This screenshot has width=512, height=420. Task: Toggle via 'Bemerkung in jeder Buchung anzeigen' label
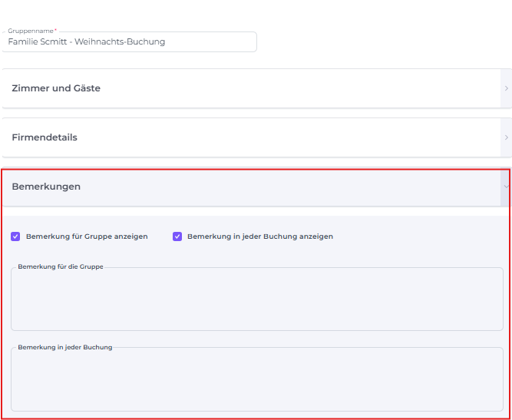pyautogui.click(x=259, y=236)
